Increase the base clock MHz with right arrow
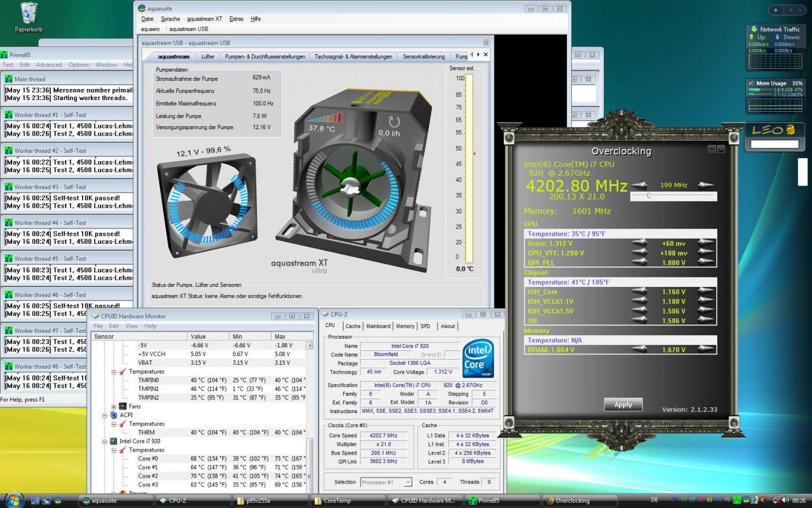 706,185
